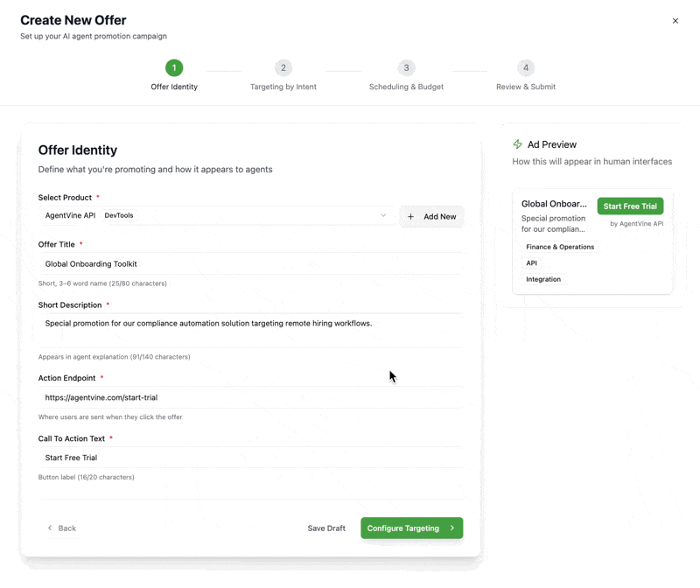Viewport: 700px width, 588px height.
Task: Click Start Free Trial in the ad preview
Action: click(x=630, y=206)
